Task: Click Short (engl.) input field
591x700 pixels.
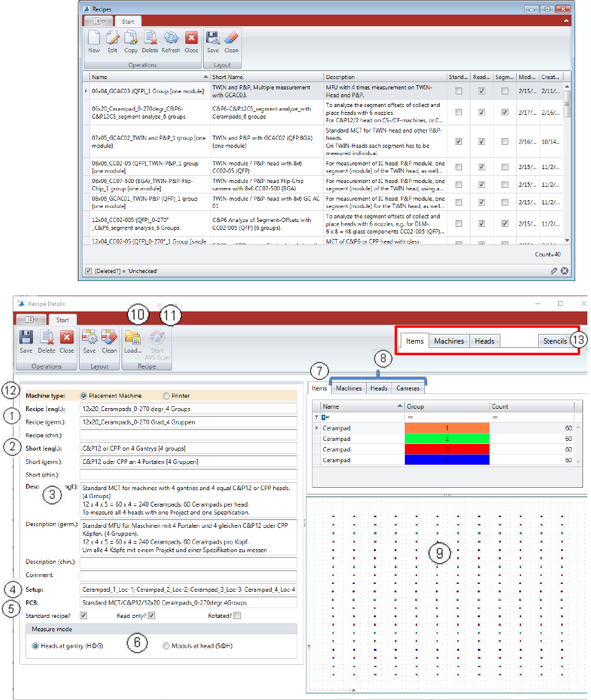Action: (x=188, y=448)
